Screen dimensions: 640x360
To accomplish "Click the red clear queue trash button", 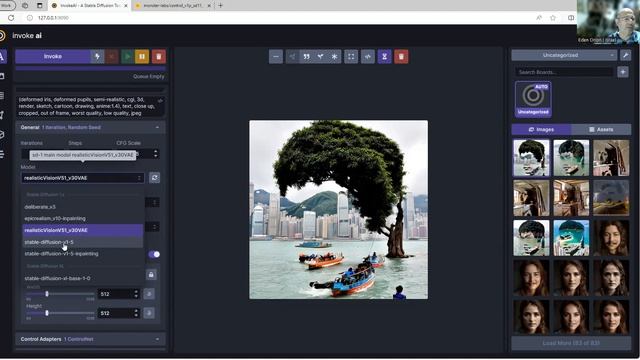I will click(159, 56).
